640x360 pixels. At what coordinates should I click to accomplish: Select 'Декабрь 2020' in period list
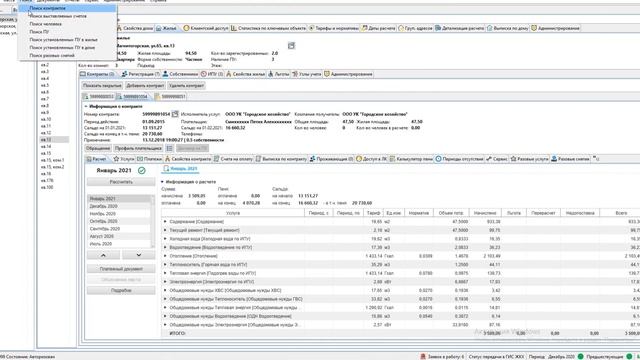[120, 206]
